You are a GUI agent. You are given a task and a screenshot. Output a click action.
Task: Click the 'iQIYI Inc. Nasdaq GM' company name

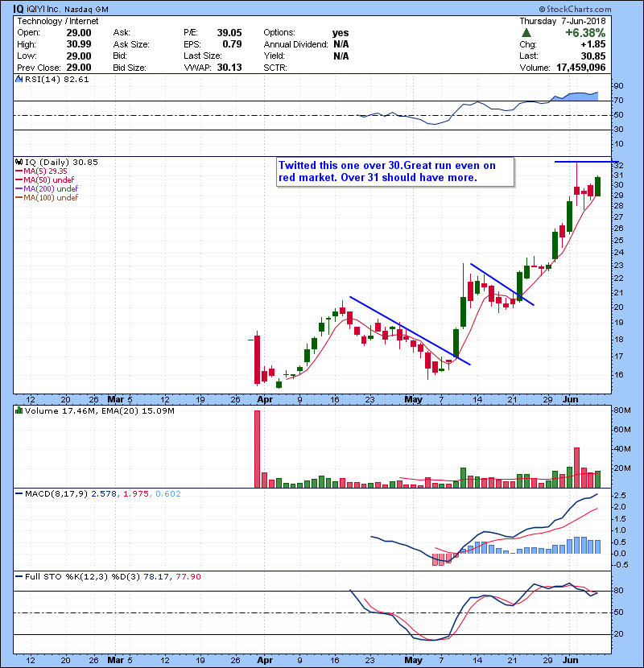point(68,9)
